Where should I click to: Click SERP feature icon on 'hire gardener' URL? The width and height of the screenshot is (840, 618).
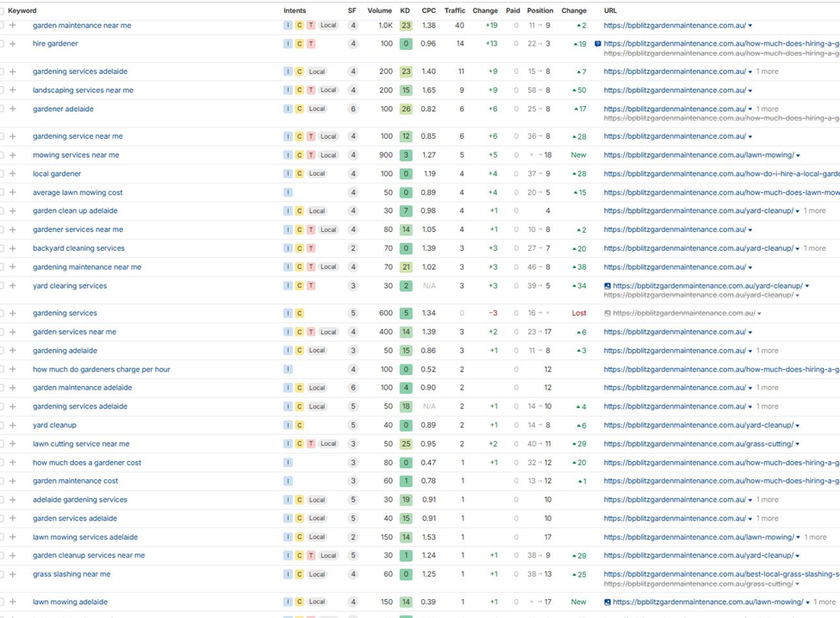click(x=598, y=44)
